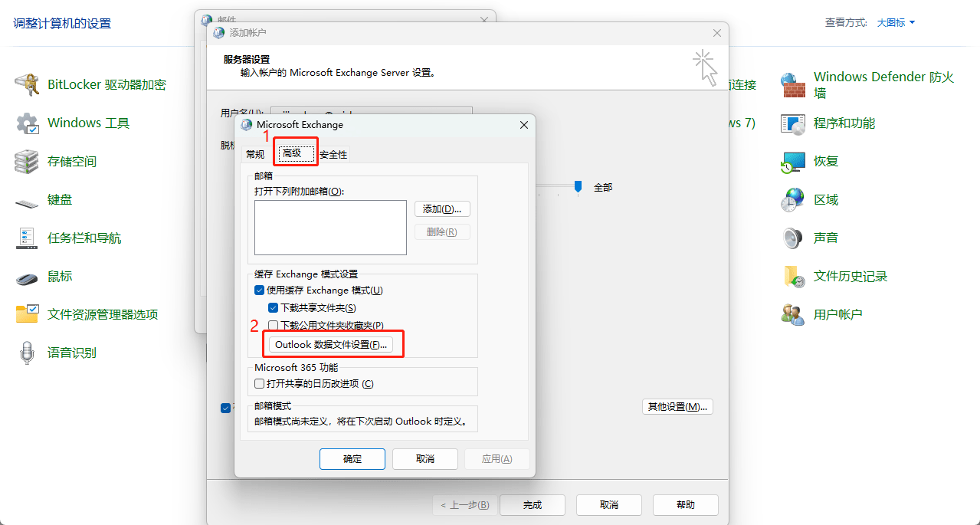Switch to the 常规 tab
980x525 pixels.
click(x=255, y=154)
